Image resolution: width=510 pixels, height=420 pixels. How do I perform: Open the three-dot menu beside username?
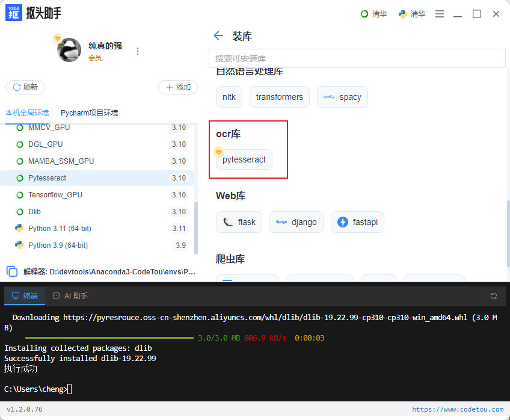(138, 51)
